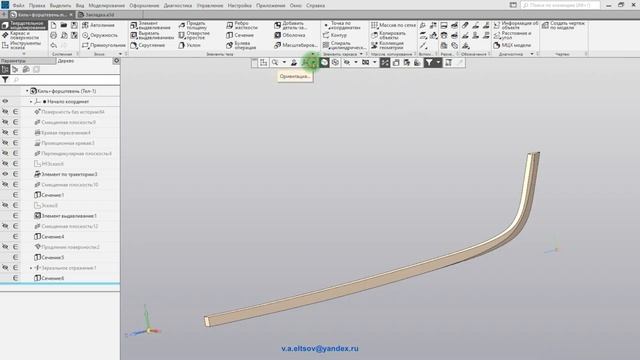Expand the Элементы каркаса group dropdown
640x360 pixels.
(361, 54)
